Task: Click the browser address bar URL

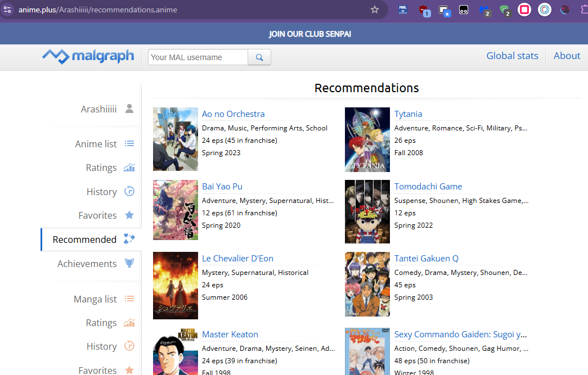Action: pos(97,10)
